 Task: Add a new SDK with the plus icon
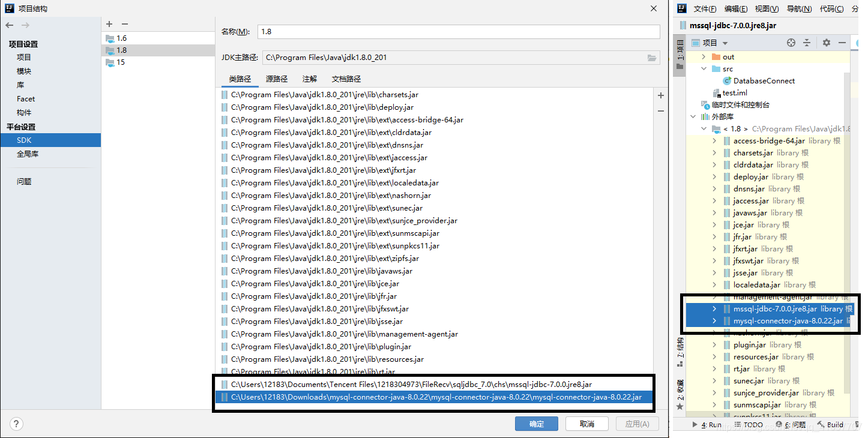pyautogui.click(x=109, y=24)
